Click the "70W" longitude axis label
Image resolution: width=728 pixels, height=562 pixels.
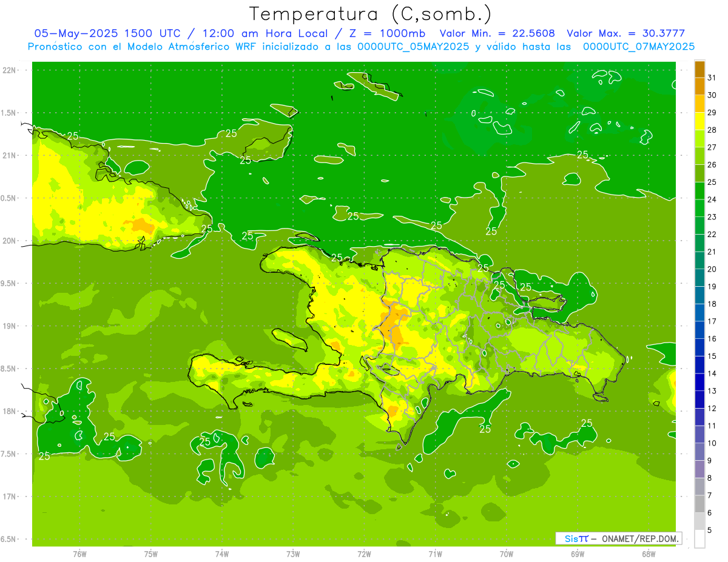point(507,554)
